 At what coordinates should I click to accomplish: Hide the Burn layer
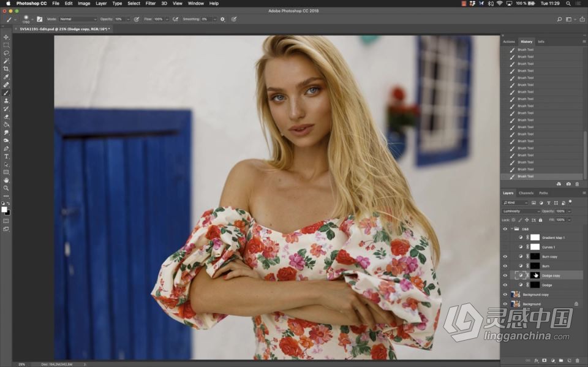(505, 266)
